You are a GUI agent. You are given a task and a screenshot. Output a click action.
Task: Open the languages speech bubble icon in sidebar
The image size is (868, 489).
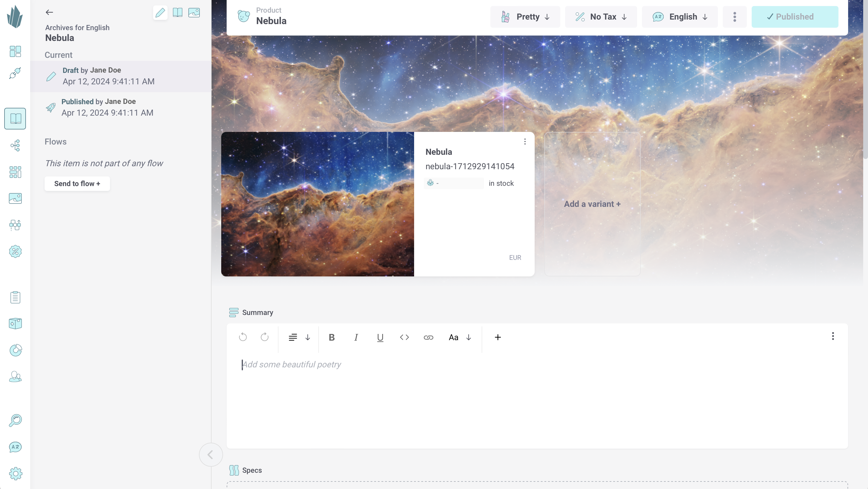tap(15, 447)
